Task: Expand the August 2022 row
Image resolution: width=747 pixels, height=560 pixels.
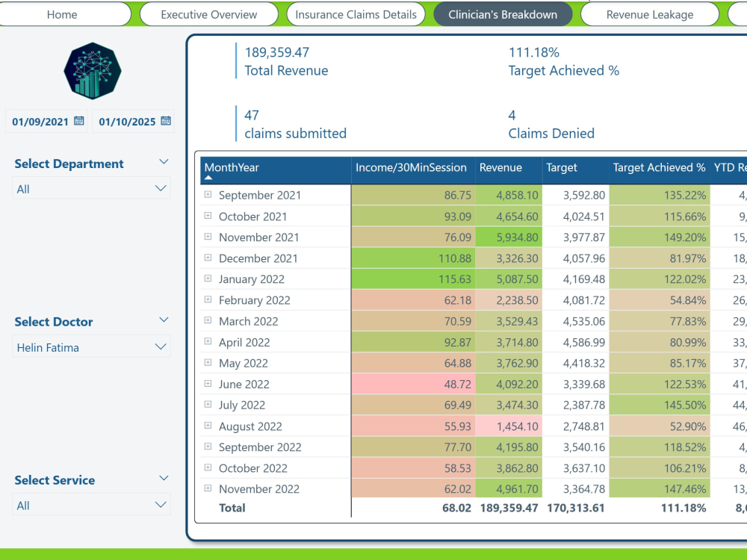Action: (x=208, y=426)
